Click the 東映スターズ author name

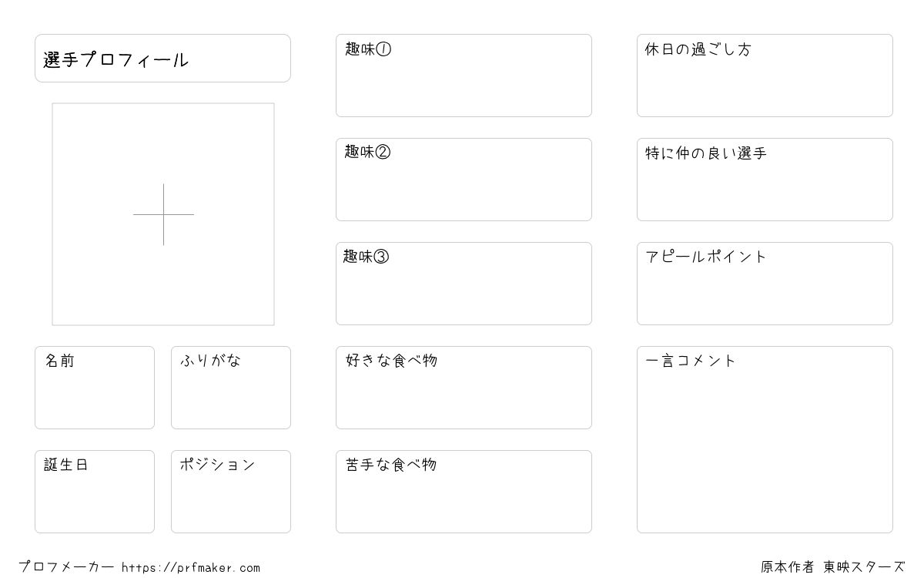(x=865, y=567)
